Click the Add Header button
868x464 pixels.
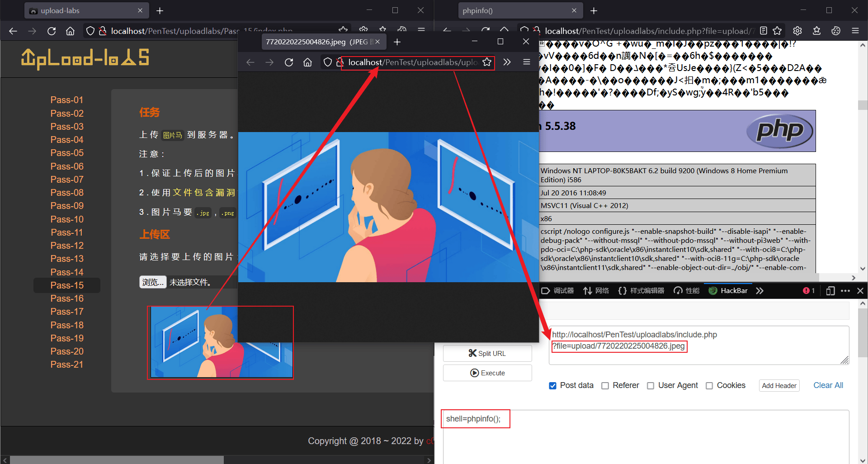779,385
